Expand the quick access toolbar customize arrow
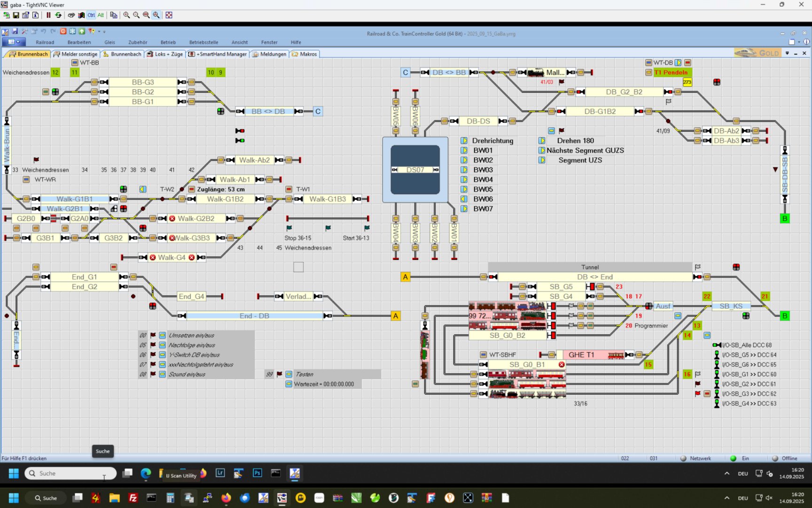 coord(104,32)
